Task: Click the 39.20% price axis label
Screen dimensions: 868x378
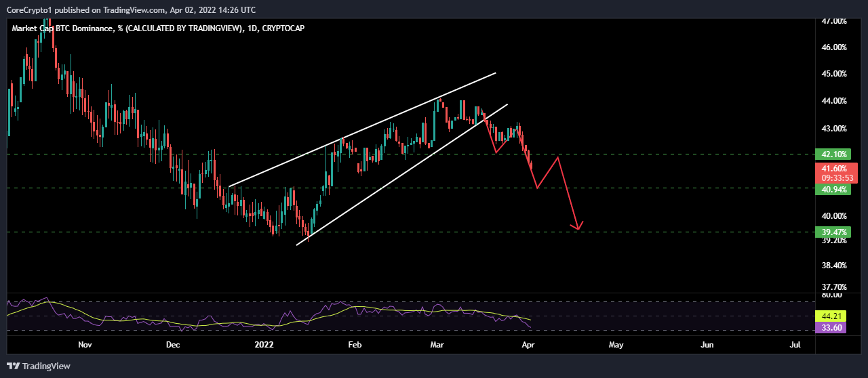Action: pyautogui.click(x=833, y=240)
